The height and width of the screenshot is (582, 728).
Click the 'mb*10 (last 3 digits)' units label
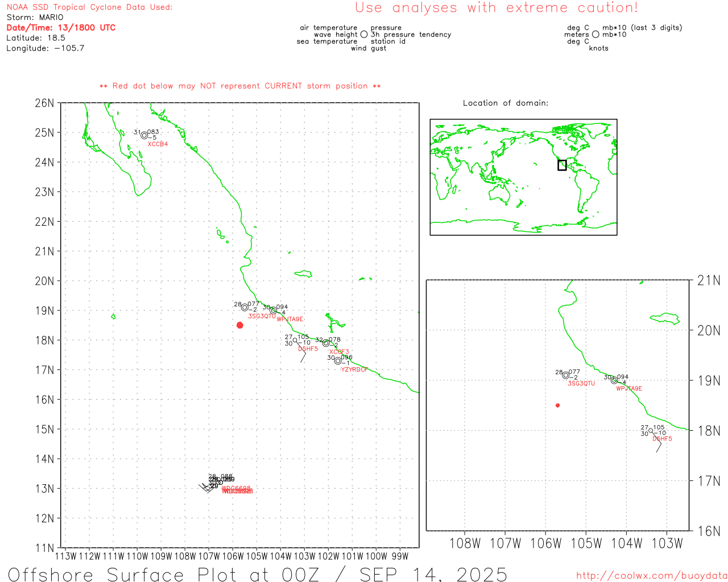(x=642, y=28)
